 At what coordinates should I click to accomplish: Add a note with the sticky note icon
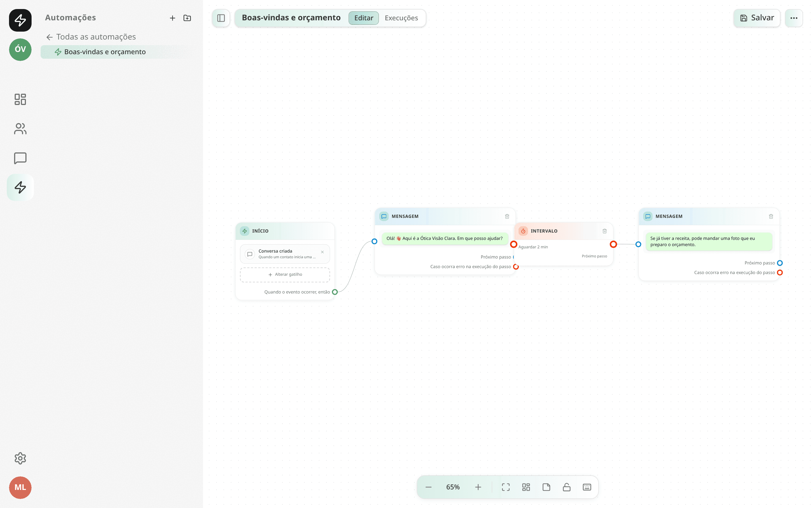click(546, 487)
